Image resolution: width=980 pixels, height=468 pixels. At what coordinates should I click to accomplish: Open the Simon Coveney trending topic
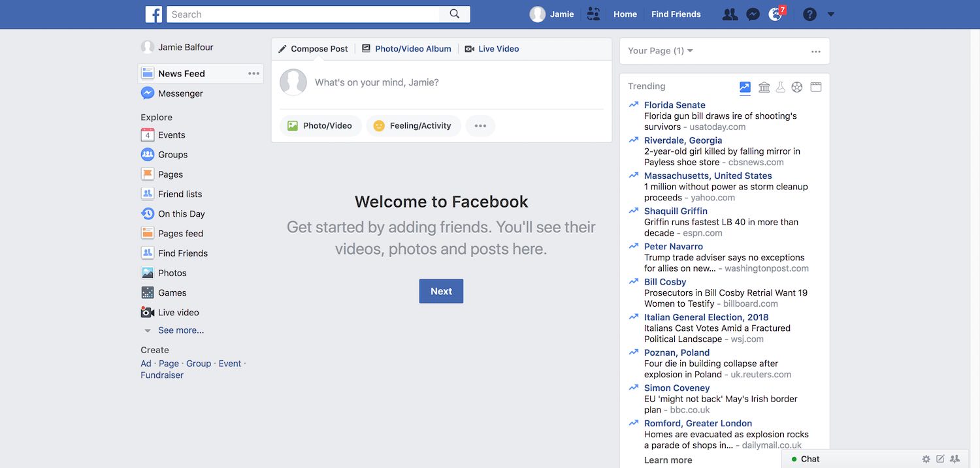coord(677,388)
